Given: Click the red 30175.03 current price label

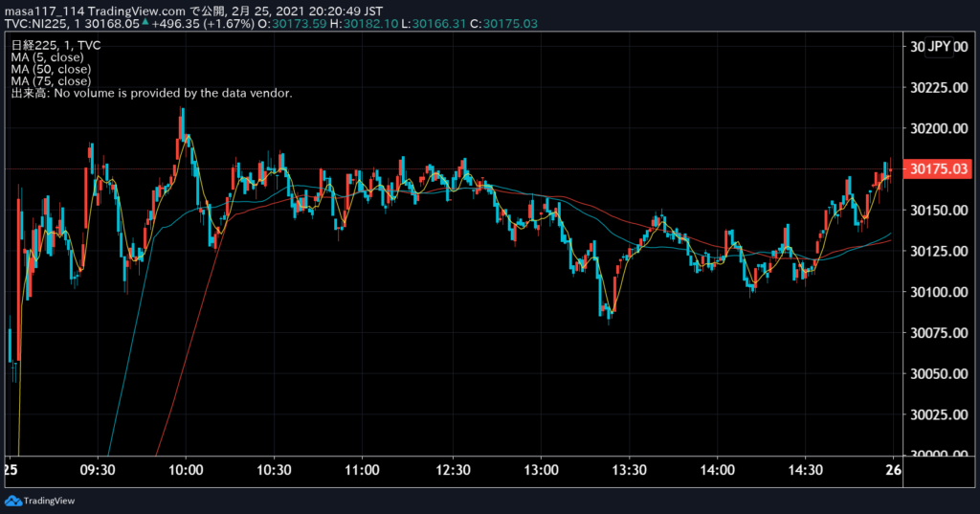Looking at the screenshot, I should 938,168.
